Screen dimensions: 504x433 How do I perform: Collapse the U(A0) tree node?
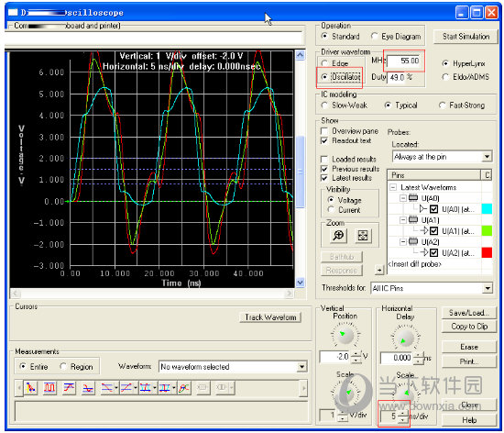click(x=403, y=198)
